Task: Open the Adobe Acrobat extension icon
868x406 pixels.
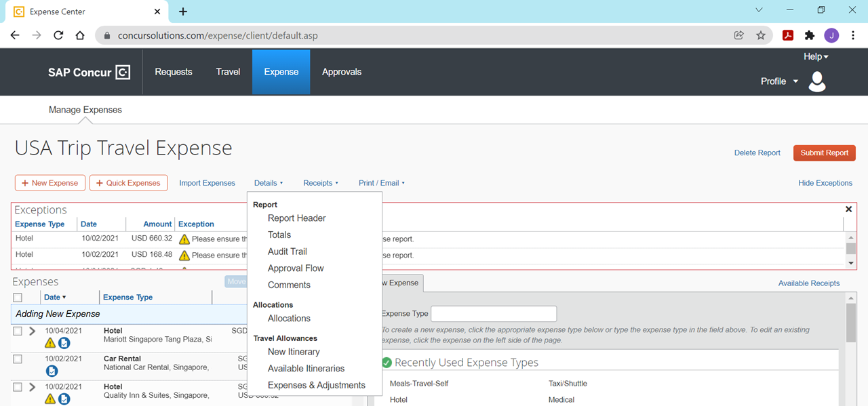Action: (x=788, y=35)
